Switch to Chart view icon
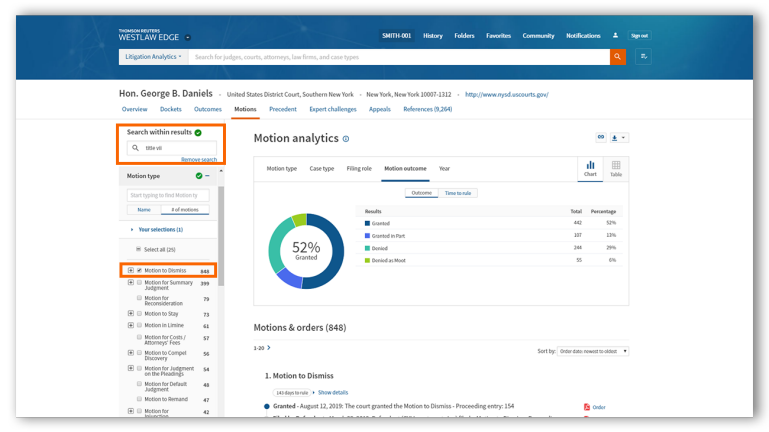Viewport: 769px width, 432px height. pyautogui.click(x=590, y=168)
